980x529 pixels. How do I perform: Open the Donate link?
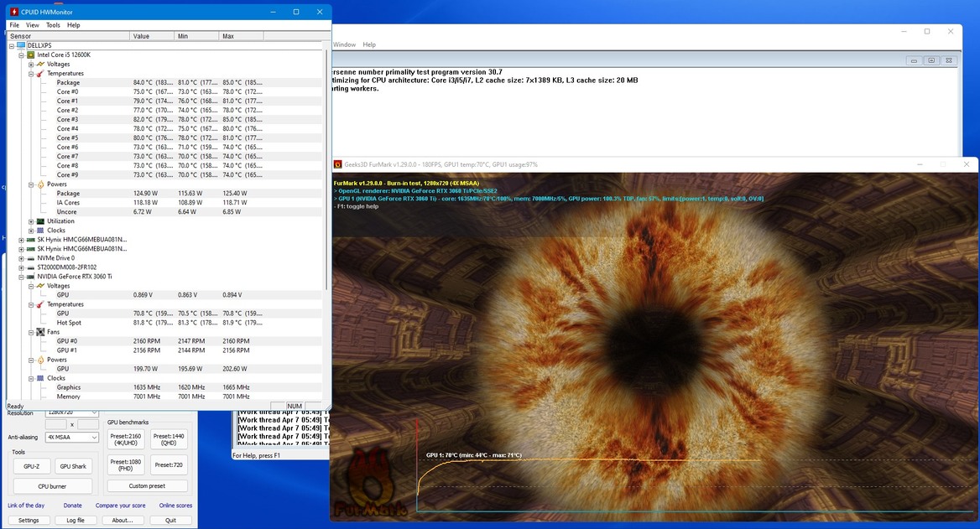click(72, 506)
